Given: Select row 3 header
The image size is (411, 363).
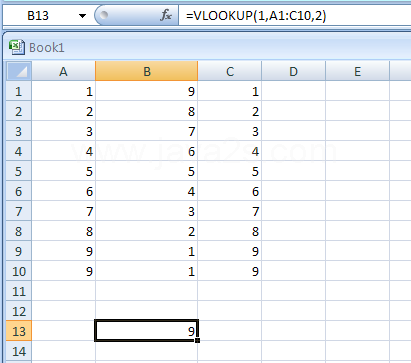Looking at the screenshot, I should [19, 131].
